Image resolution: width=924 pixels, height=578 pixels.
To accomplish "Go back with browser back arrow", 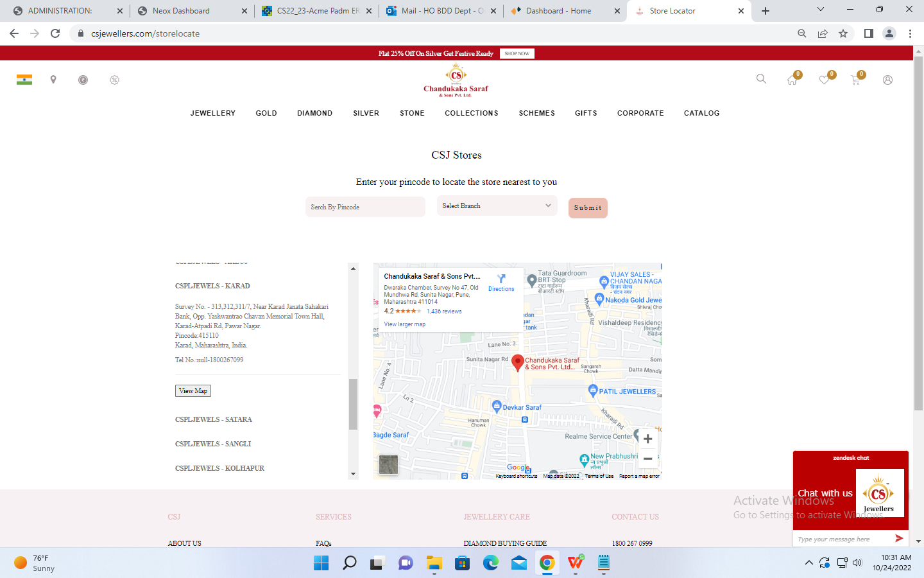I will coord(14,33).
